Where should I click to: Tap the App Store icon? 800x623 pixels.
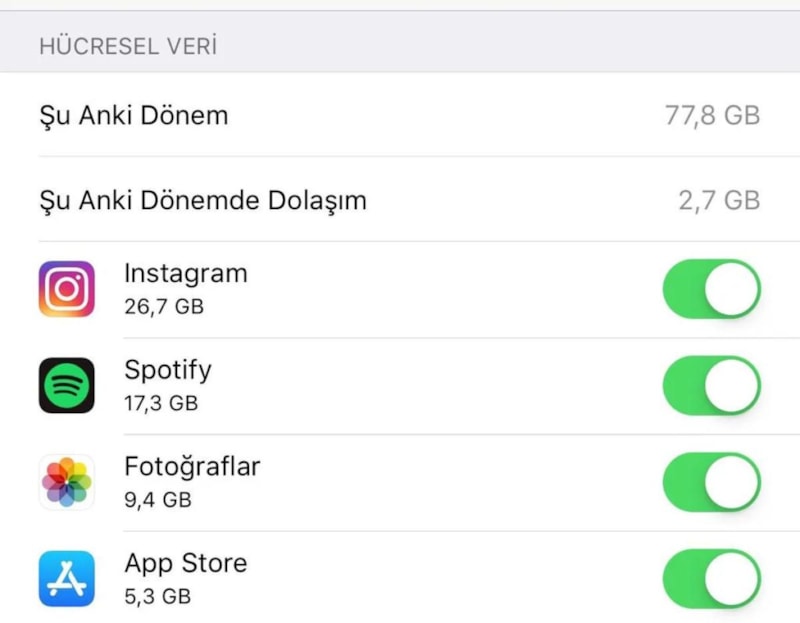pos(67,579)
